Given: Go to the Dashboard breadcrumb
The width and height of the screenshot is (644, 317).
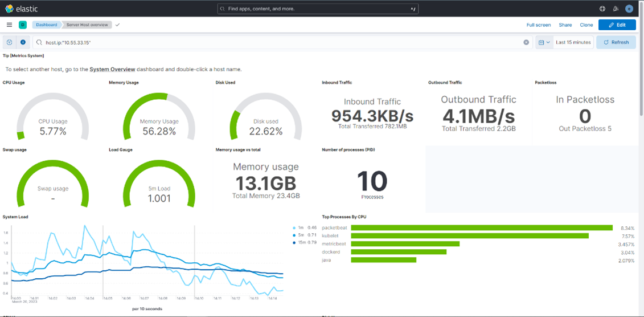Looking at the screenshot, I should pos(47,25).
